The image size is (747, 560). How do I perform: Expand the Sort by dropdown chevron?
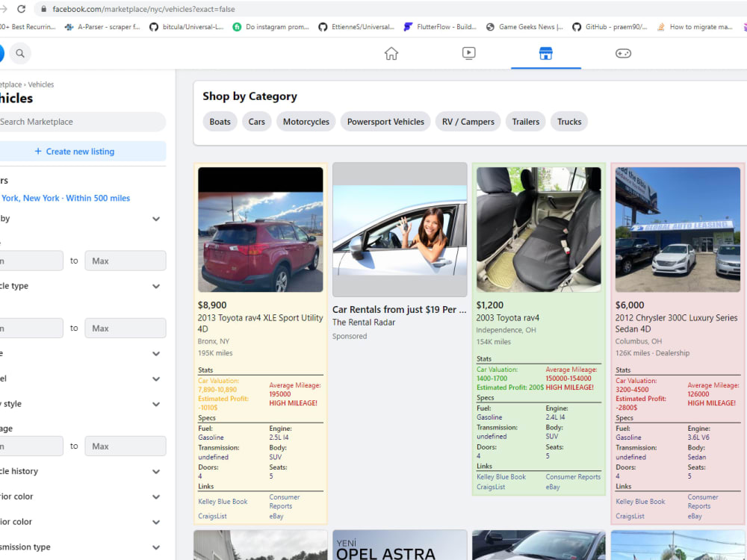click(156, 219)
